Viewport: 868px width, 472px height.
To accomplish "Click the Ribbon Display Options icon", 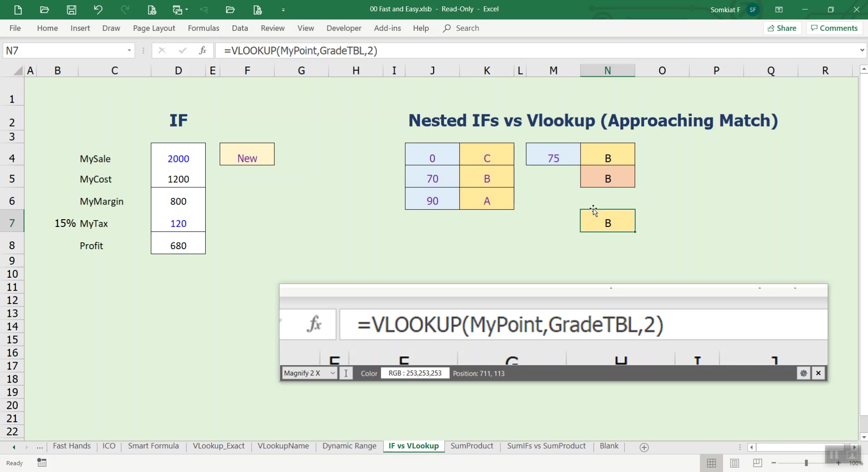I will click(779, 10).
